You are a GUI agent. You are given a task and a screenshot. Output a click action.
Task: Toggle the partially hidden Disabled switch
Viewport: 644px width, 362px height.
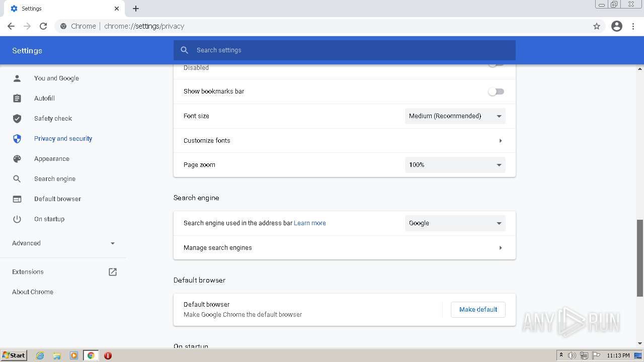pos(496,65)
